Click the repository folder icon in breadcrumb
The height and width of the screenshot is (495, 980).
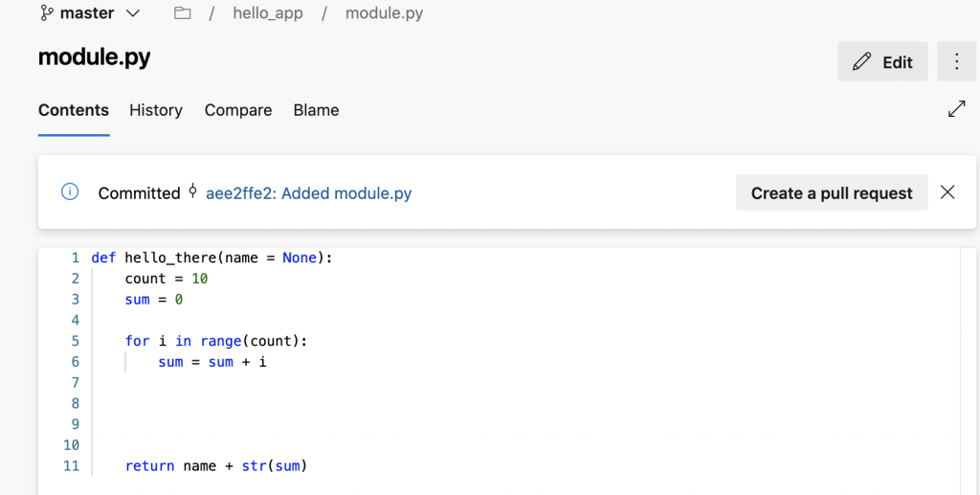(x=182, y=13)
